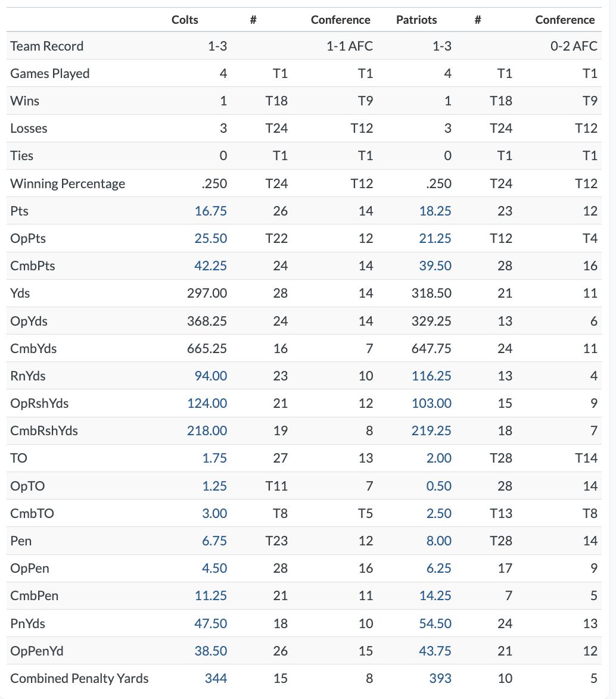
Task: Click Patriots CmbRshYds link 219.25
Action: tap(431, 430)
